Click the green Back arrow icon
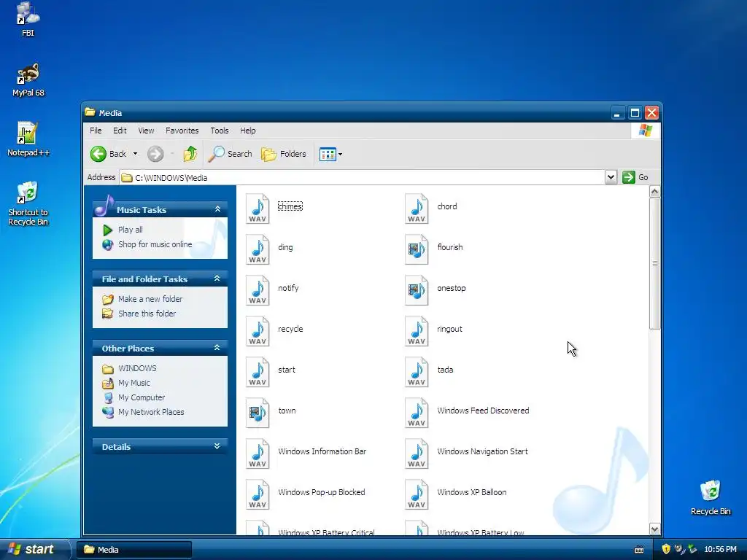Image resolution: width=747 pixels, height=560 pixels. (98, 154)
